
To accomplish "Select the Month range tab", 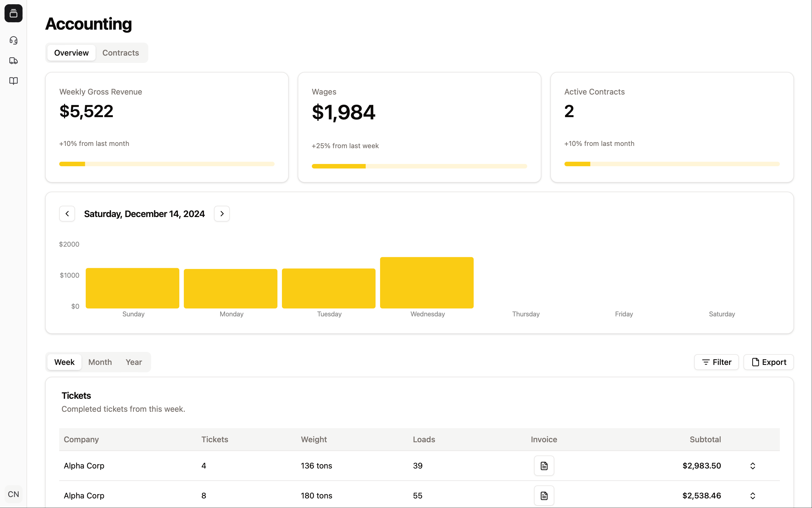I will [x=100, y=362].
